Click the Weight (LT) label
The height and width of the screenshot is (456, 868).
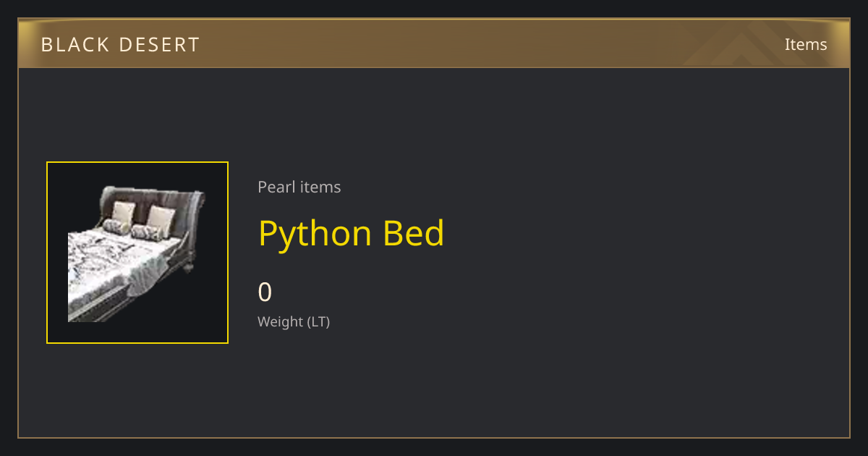[x=294, y=321]
